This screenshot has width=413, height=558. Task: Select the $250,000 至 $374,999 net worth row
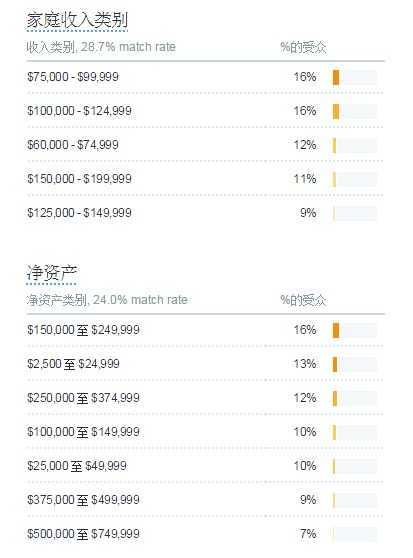[x=206, y=398]
